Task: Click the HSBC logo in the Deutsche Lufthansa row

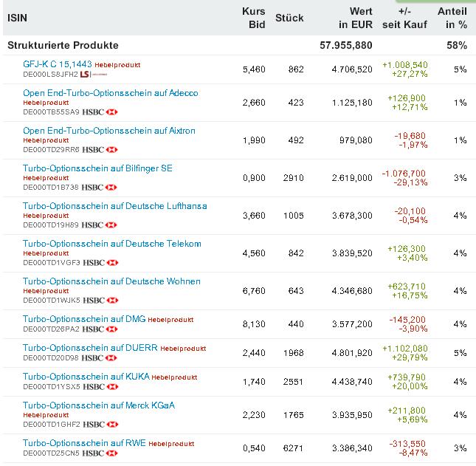Action: click(x=100, y=225)
